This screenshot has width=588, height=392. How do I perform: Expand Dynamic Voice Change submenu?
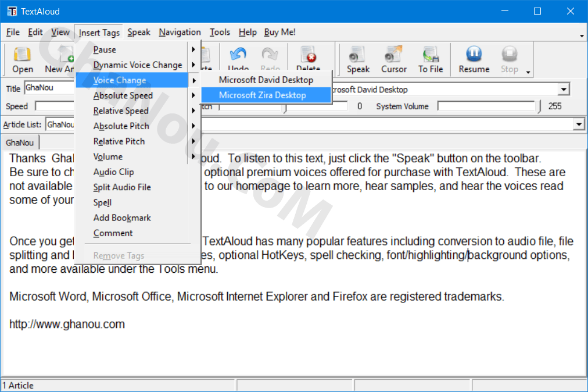tap(138, 65)
